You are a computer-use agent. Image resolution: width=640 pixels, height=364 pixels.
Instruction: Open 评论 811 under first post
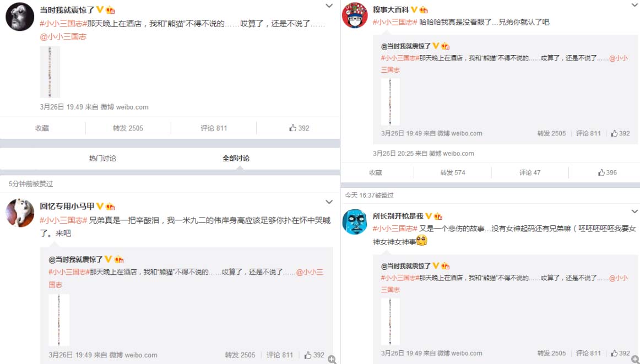pos(214,128)
